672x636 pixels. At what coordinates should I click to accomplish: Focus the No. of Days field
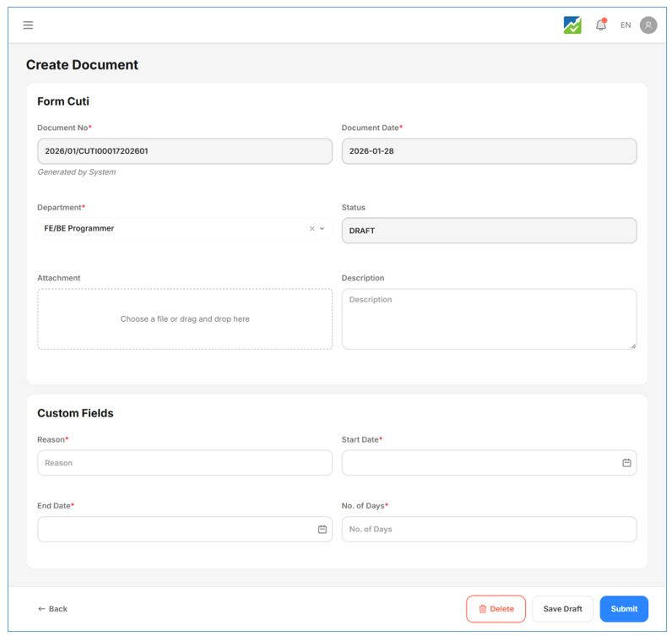(x=489, y=530)
